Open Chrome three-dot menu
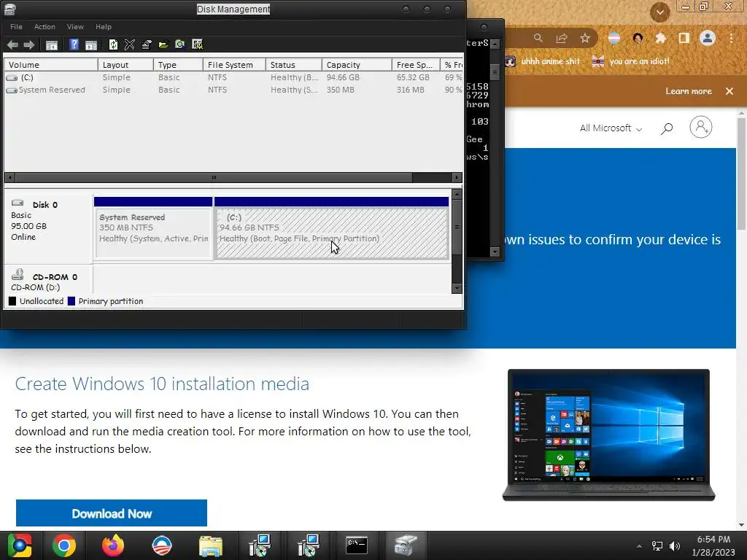The width and height of the screenshot is (747, 560). pos(731,38)
